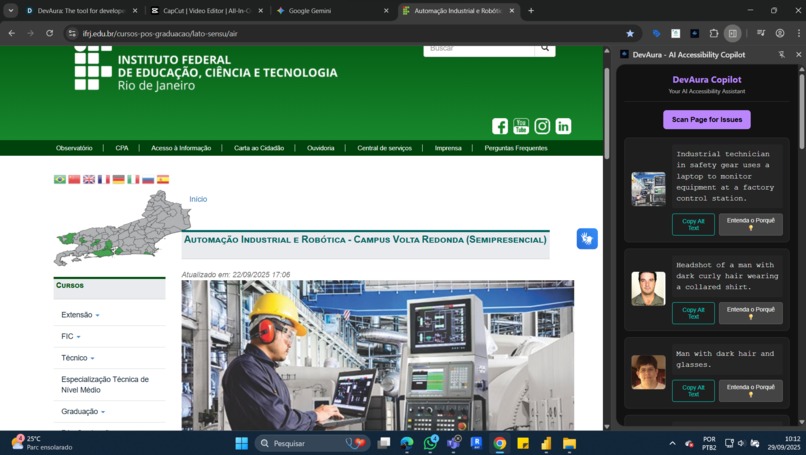Open the Observatório menu item

point(74,148)
